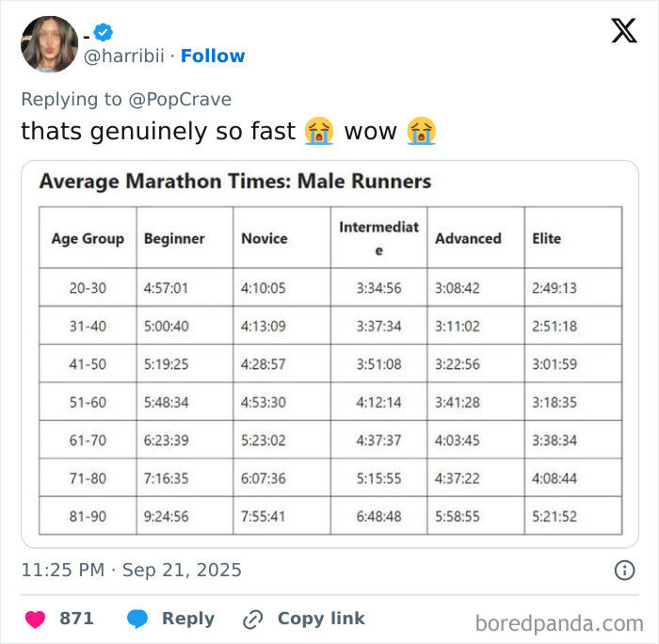Open the tweet info icon
659x644 pixels.
pyautogui.click(x=623, y=570)
